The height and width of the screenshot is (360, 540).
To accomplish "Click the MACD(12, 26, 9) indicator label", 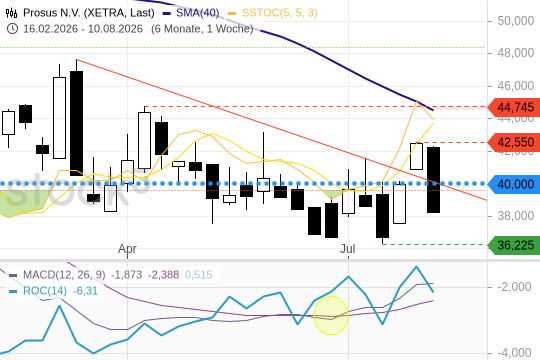I will click(64, 275).
